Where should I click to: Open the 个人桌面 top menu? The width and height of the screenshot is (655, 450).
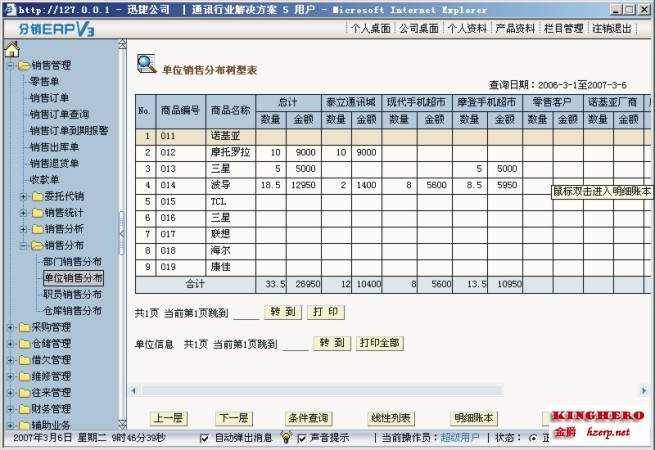(371, 28)
